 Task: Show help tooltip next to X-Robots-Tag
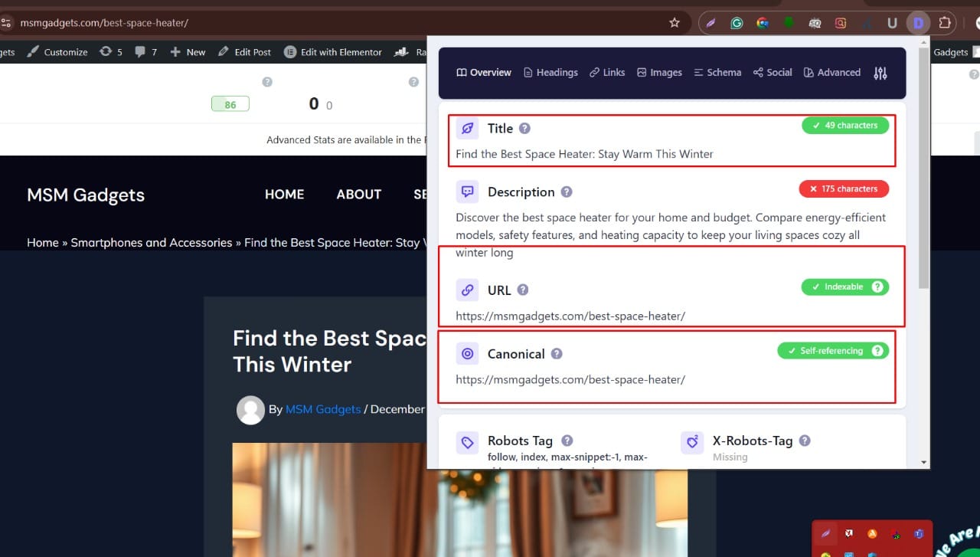coord(805,441)
